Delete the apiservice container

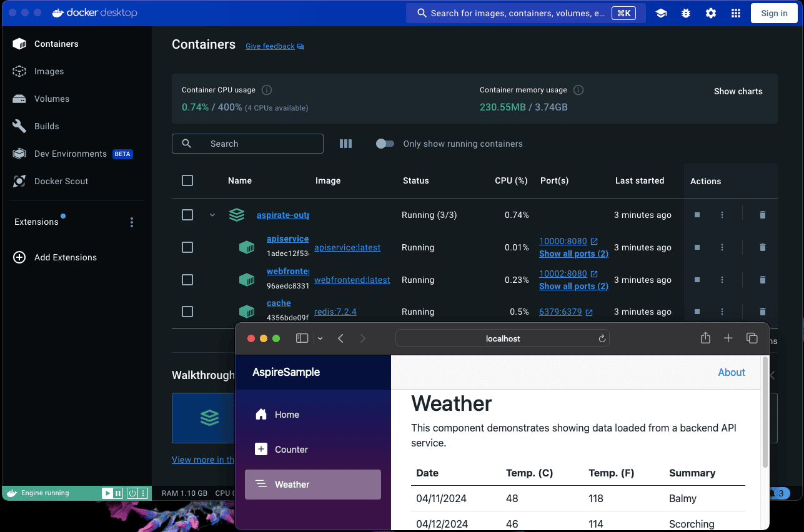(762, 247)
